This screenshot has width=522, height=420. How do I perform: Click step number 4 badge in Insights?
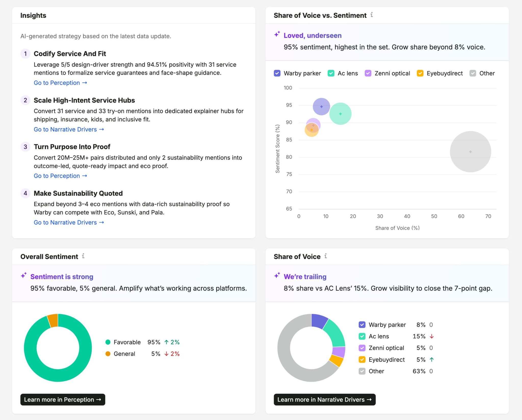25,193
